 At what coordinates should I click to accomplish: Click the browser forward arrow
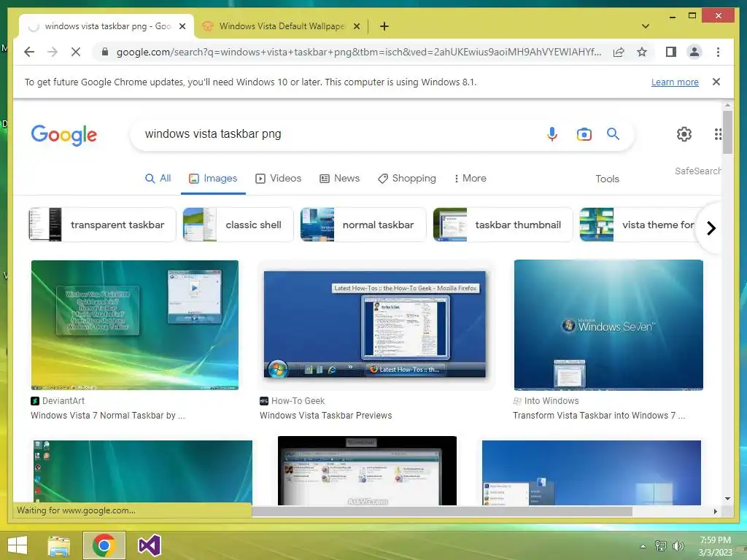53,52
